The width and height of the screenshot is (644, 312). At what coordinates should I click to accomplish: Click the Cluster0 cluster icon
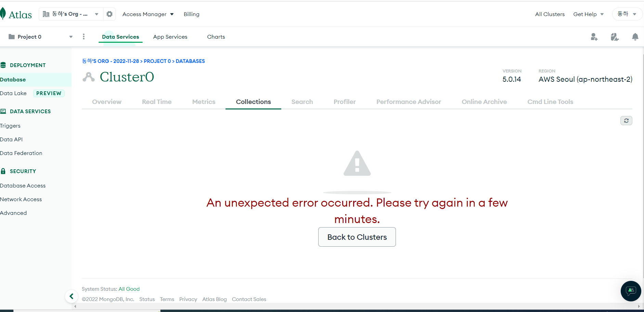tap(89, 77)
